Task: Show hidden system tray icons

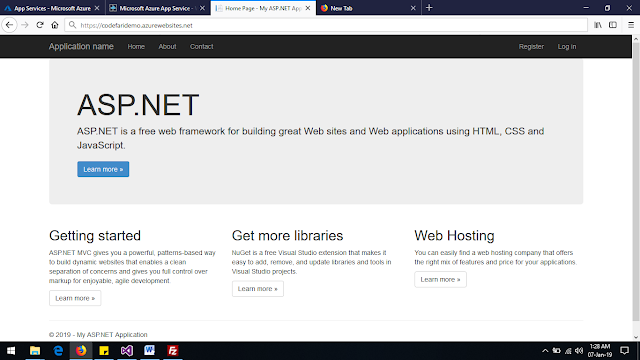Action: pos(545,351)
